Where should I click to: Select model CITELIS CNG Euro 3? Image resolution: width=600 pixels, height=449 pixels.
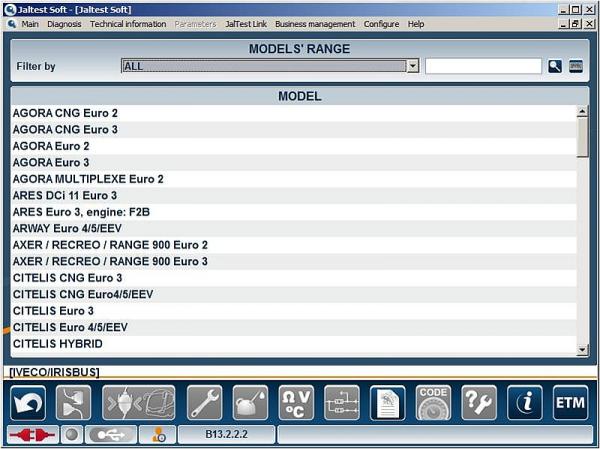click(x=294, y=278)
